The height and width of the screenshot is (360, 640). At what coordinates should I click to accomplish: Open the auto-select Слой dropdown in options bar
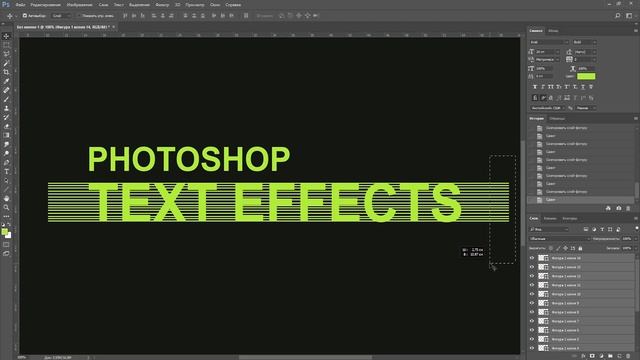click(61, 16)
